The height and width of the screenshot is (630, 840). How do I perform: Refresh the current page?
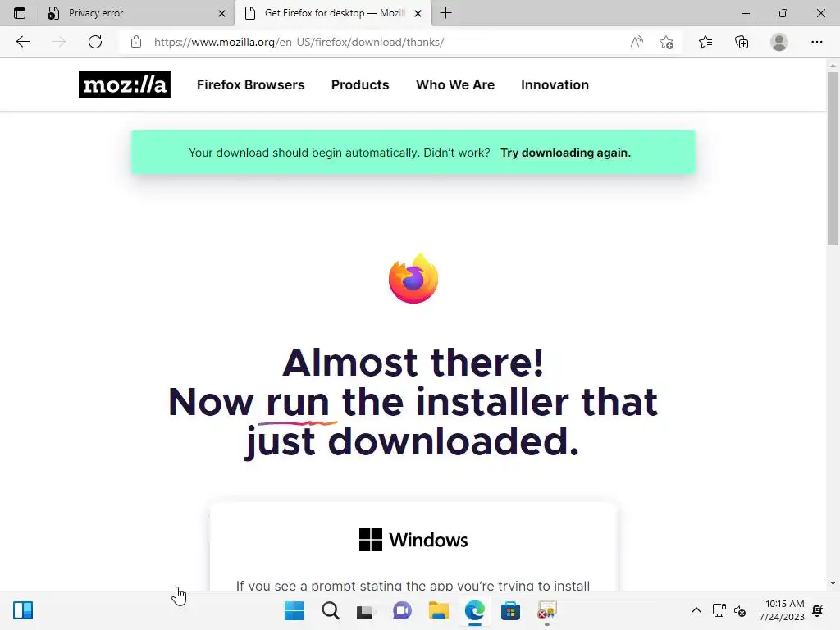click(95, 42)
